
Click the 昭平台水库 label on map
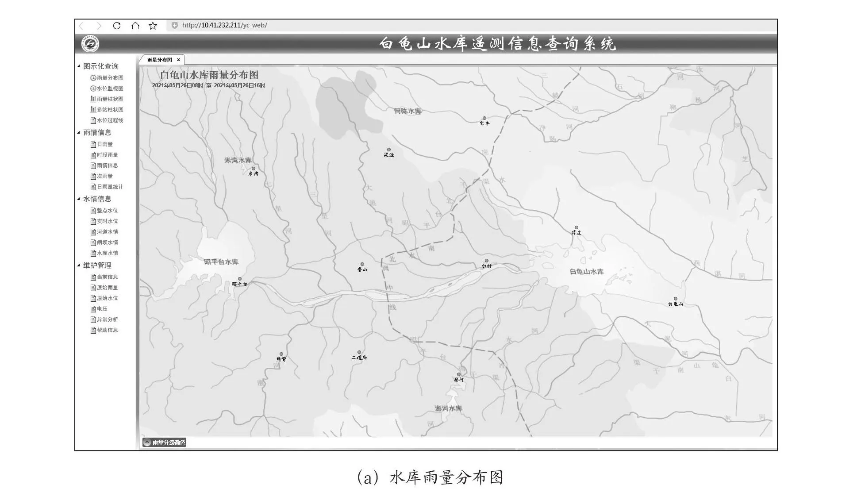pos(221,262)
